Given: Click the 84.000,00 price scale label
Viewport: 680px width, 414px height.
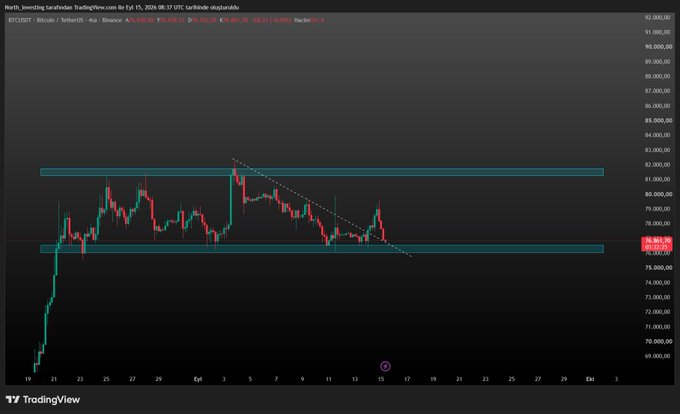Looking at the screenshot, I should point(657,135).
